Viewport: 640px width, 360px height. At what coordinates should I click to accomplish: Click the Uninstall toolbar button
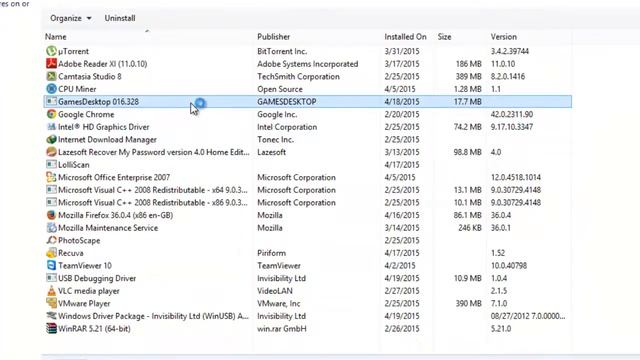point(120,18)
